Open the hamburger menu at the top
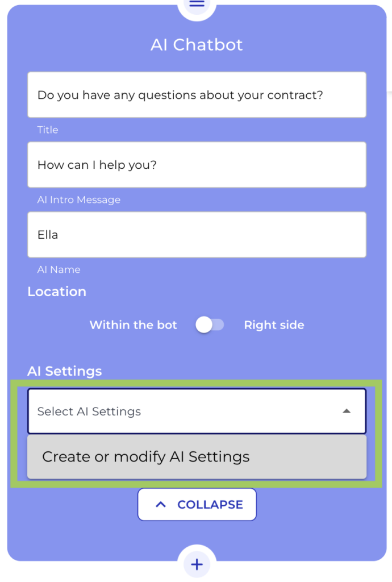 (x=197, y=4)
